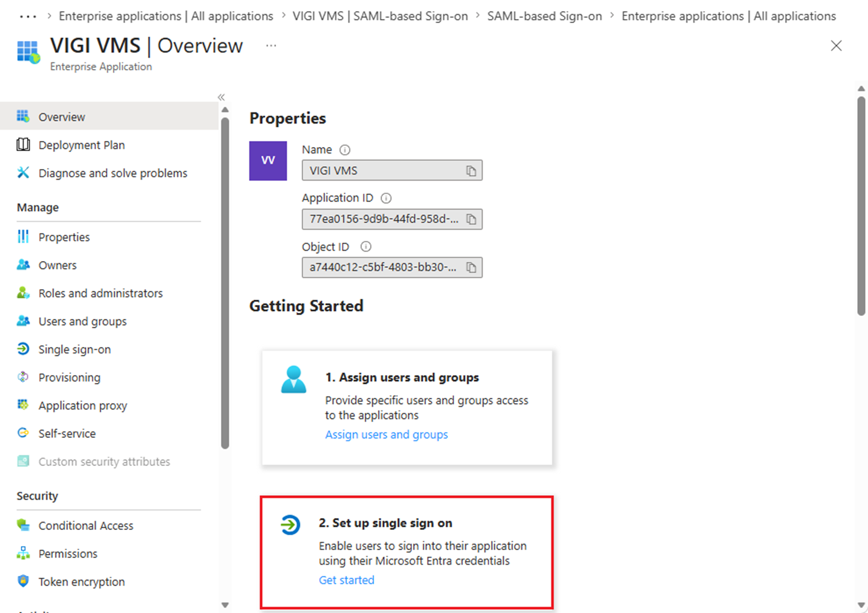Go to last Enterprise applications breadcrumb
Image resolution: width=868 pixels, height=613 pixels.
point(729,16)
